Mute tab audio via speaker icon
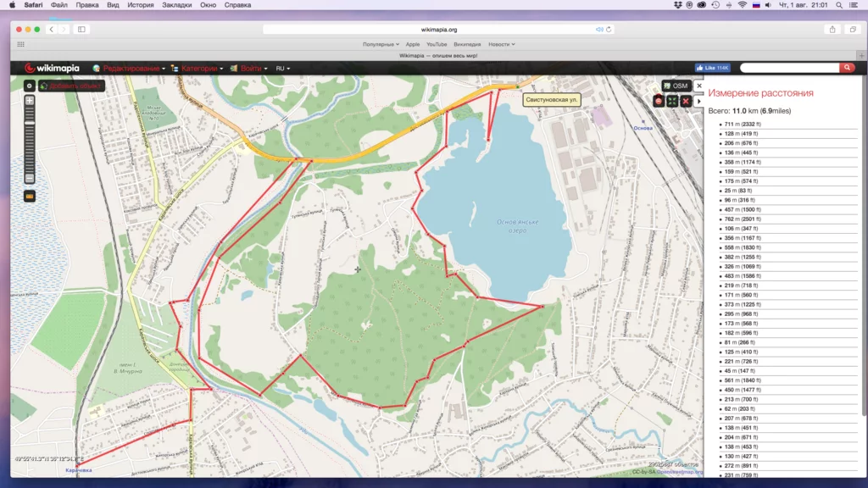The height and width of the screenshot is (488, 868). [x=599, y=30]
